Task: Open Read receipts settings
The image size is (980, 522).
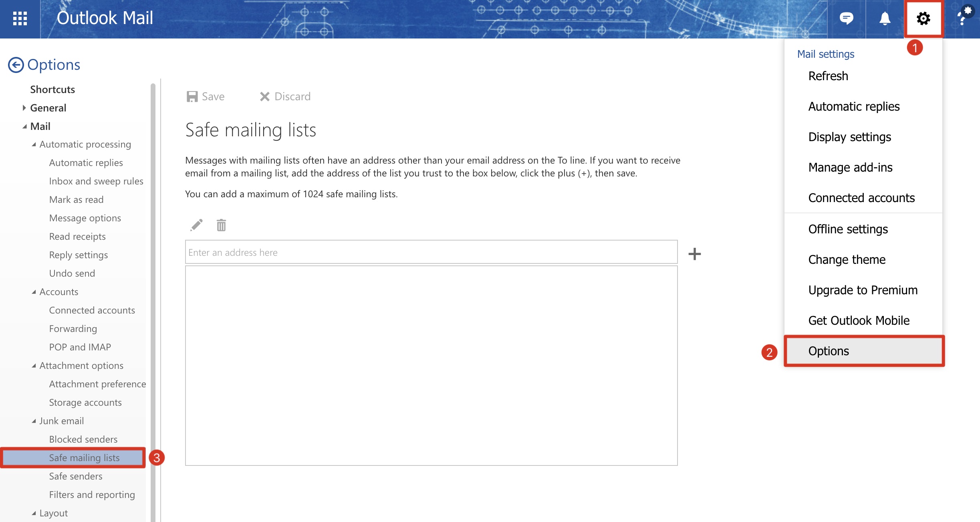Action: (x=77, y=237)
